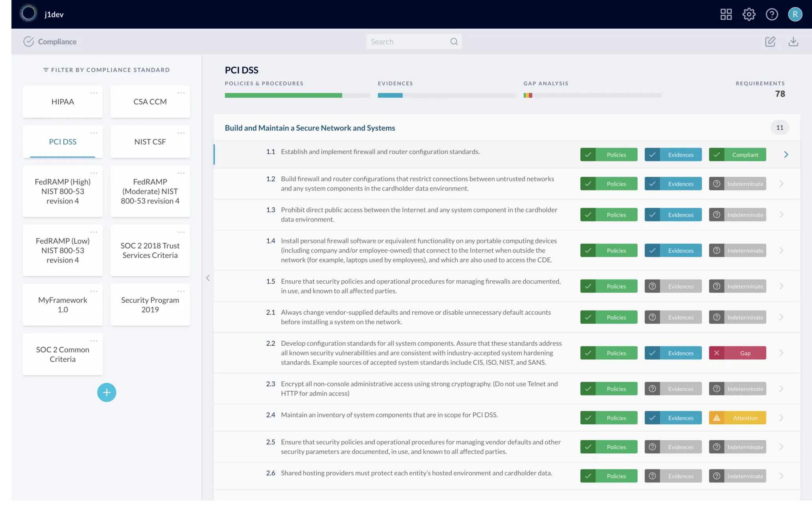Open the CSA CCM card three-dot menu
812x514 pixels.
coord(181,93)
